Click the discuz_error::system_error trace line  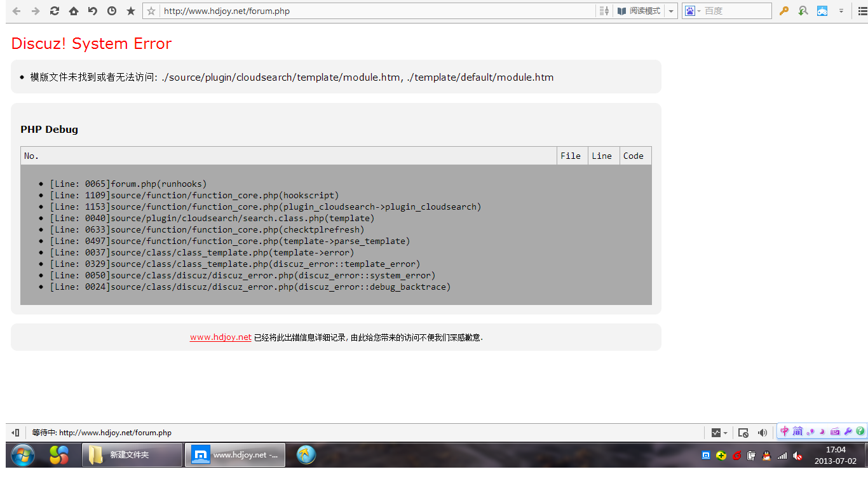pos(243,275)
